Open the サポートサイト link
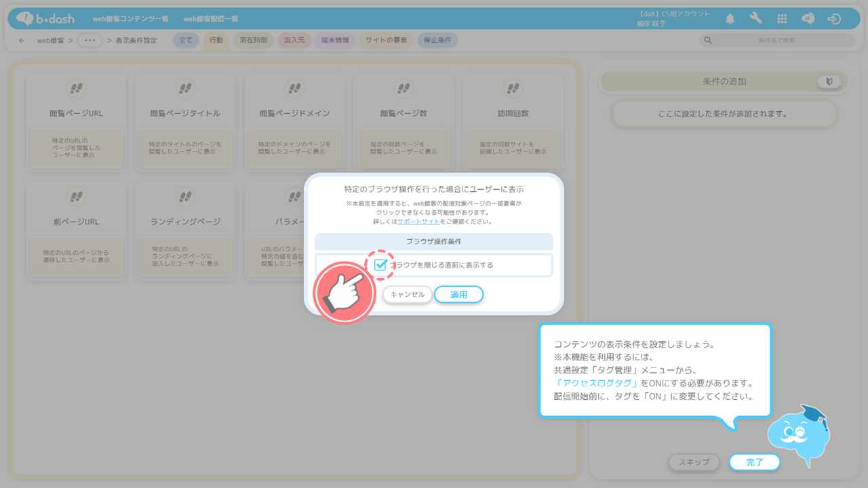The image size is (868, 488). (x=418, y=222)
